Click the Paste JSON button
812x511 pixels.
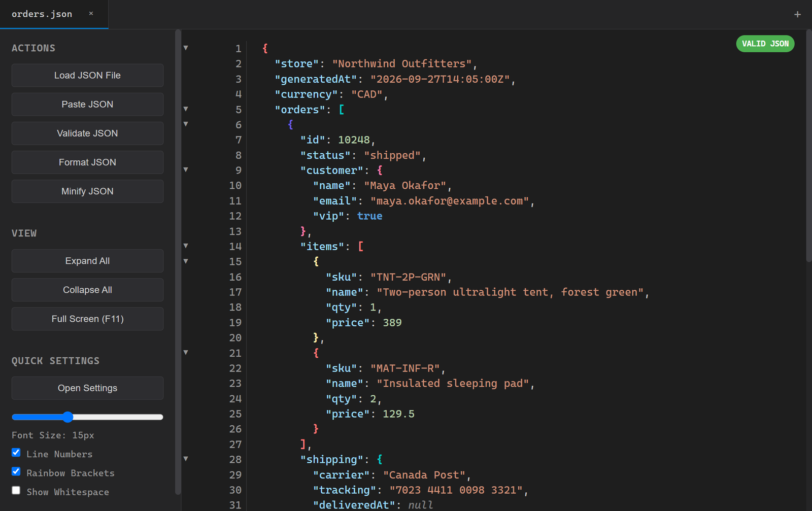coord(87,104)
